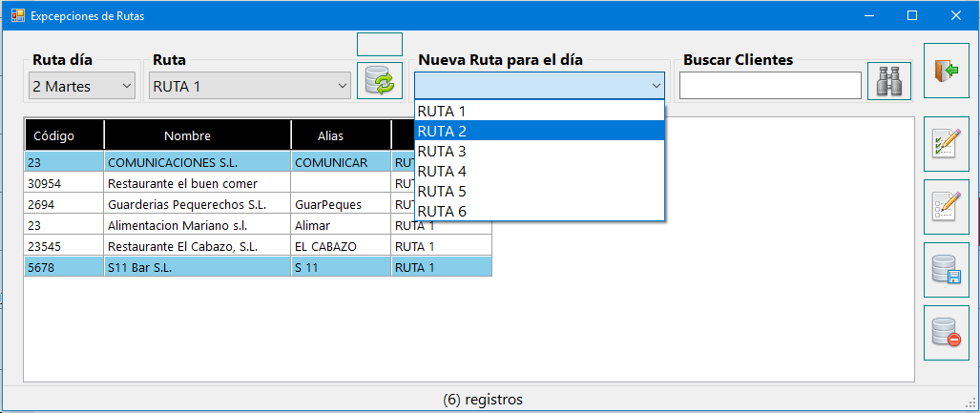Click the checked list with pencil icon
The height and width of the screenshot is (413, 980).
(x=947, y=144)
